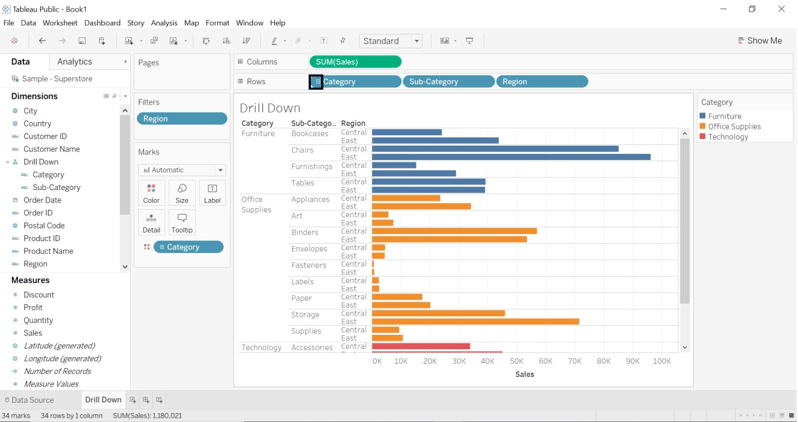Switch to the Analytics tab
Image resolution: width=798 pixels, height=422 pixels.
coord(75,62)
